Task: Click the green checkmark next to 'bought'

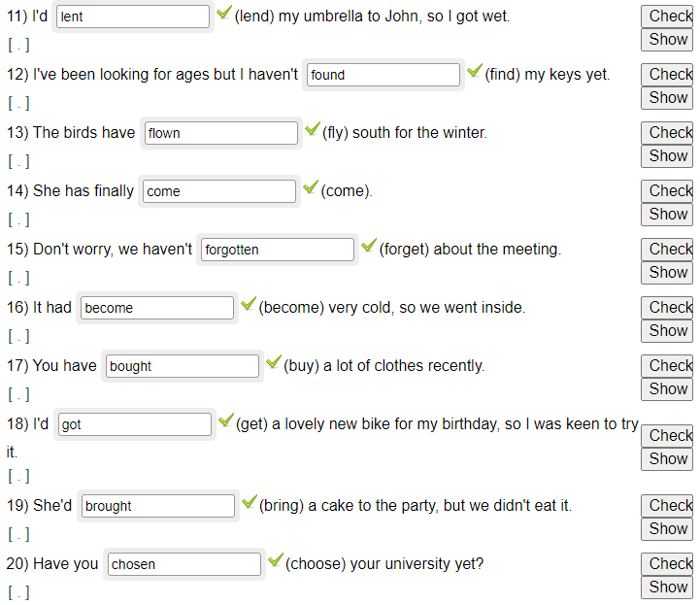Action: [x=273, y=363]
